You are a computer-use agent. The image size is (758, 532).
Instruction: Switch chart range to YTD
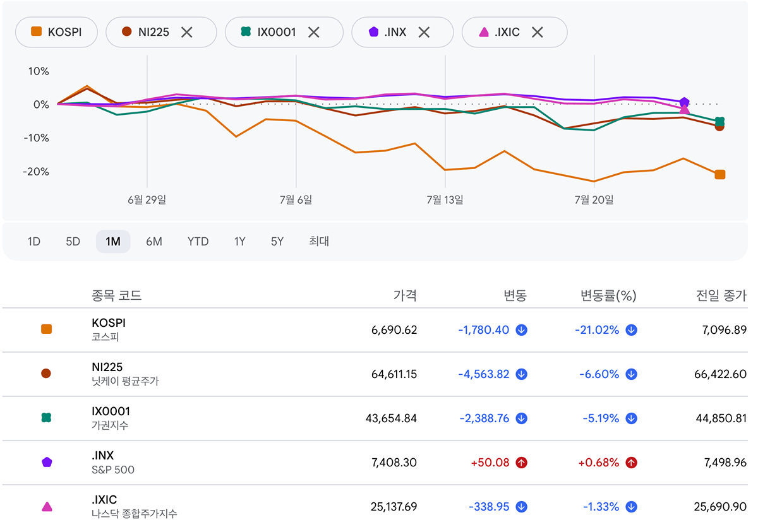coord(198,242)
